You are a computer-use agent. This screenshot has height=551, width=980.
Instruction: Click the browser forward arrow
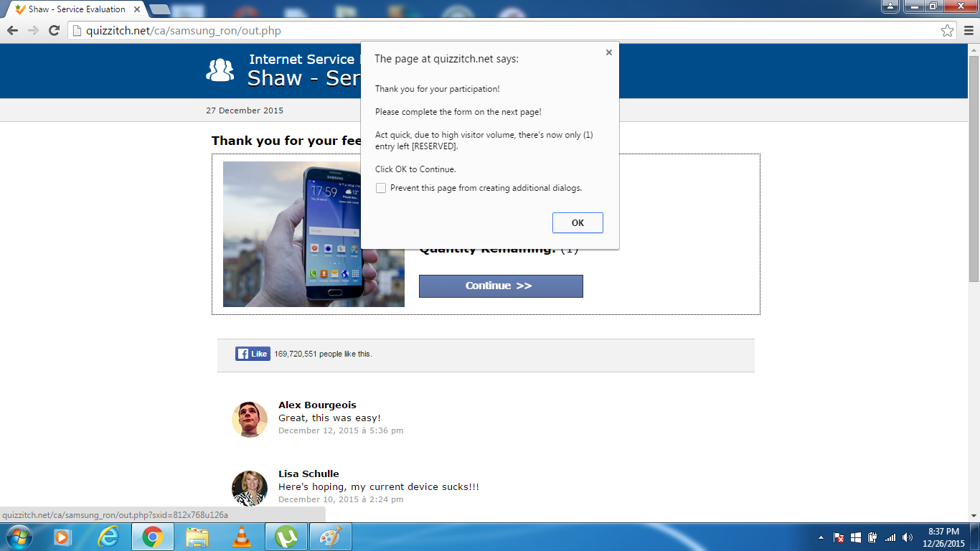tap(33, 30)
